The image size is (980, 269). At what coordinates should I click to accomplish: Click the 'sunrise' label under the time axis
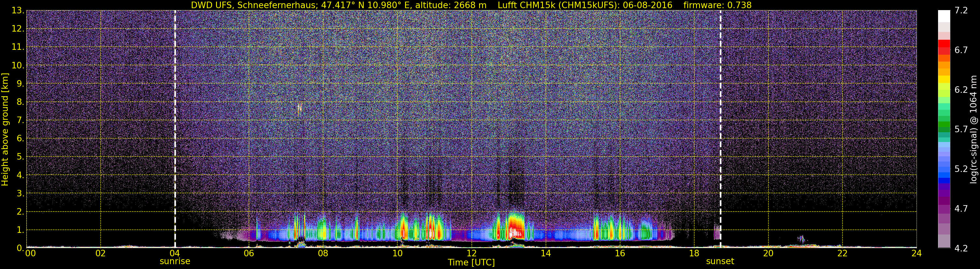(175, 262)
